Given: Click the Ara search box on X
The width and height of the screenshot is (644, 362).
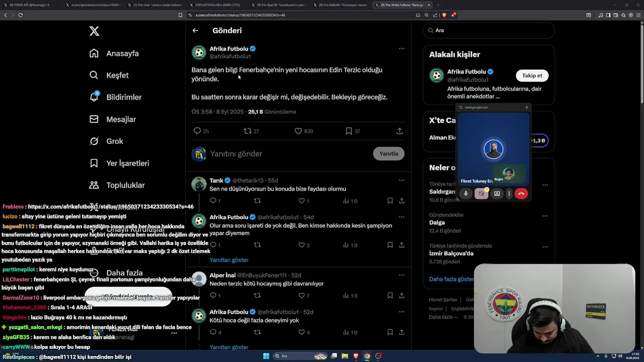Looking at the screenshot, I should (x=489, y=30).
